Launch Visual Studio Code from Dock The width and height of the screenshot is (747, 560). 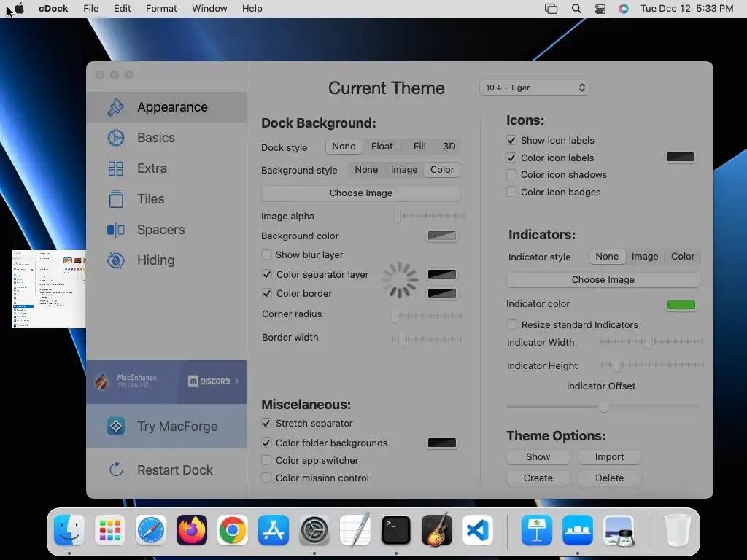[477, 530]
